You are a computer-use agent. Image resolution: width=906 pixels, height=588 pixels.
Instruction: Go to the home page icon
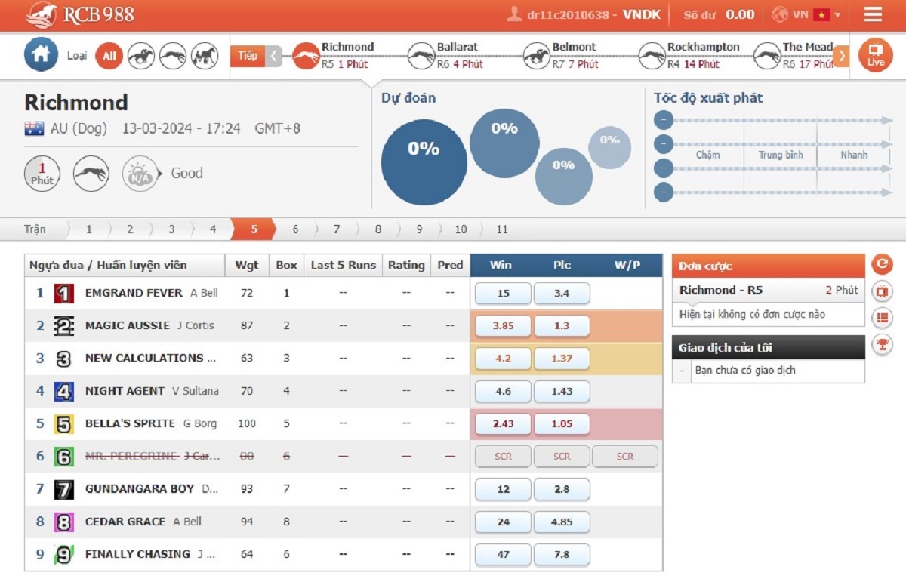tap(41, 54)
